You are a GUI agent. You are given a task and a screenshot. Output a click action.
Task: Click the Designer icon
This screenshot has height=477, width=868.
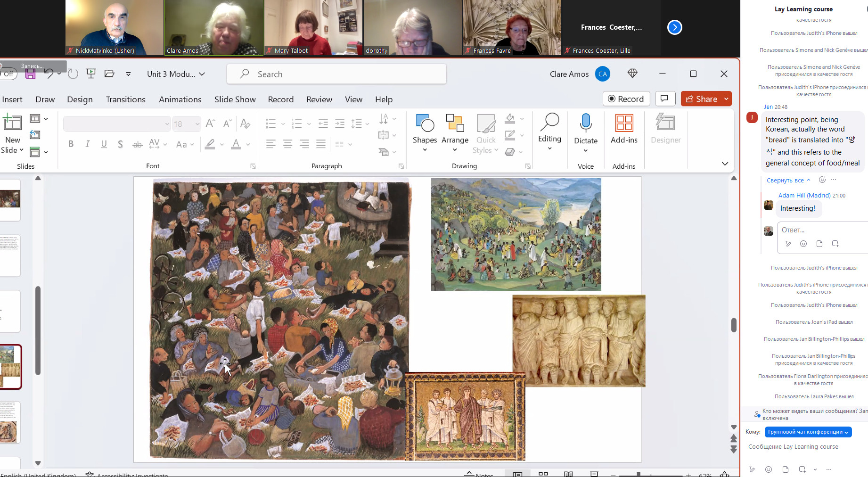click(x=665, y=123)
